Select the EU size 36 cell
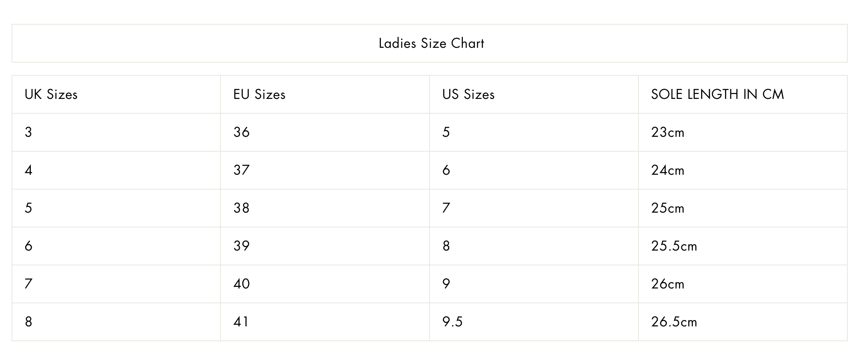 pos(242,132)
